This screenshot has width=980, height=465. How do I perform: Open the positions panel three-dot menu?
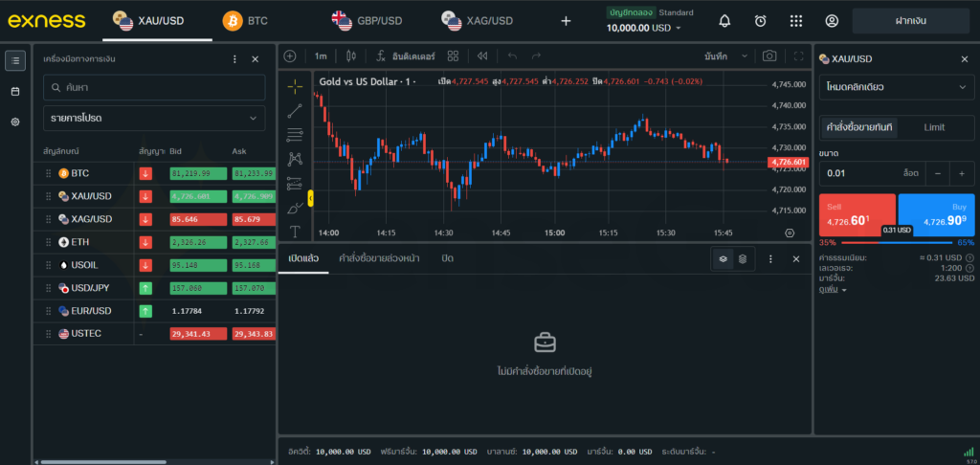click(770, 258)
